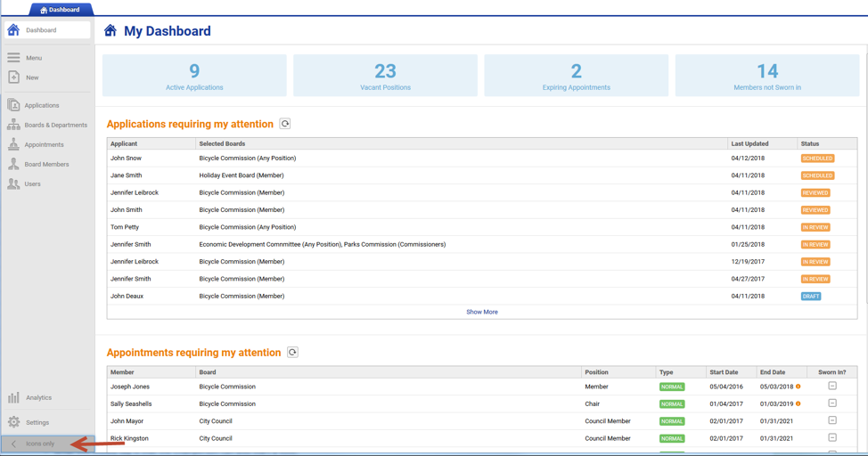This screenshot has height=456, width=868.
Task: Select Chair position cell
Action: pyautogui.click(x=593, y=403)
